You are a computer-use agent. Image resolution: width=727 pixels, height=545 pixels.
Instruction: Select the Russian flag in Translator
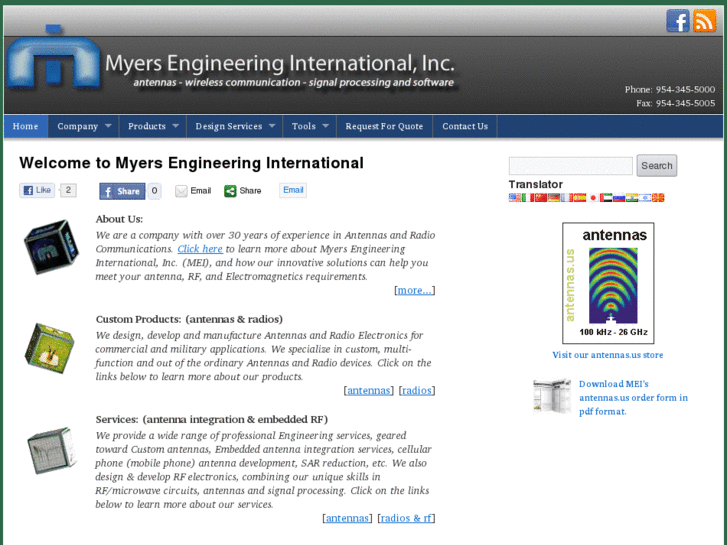pyautogui.click(x=619, y=198)
